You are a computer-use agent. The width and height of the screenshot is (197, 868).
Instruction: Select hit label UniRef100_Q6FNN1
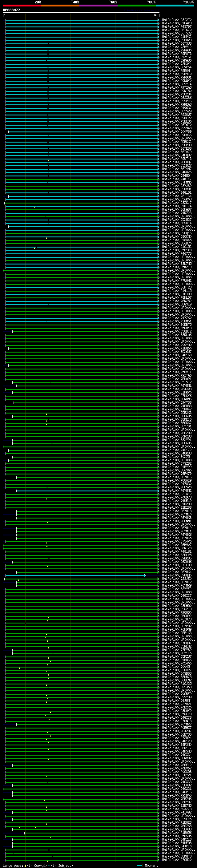(177, 521)
